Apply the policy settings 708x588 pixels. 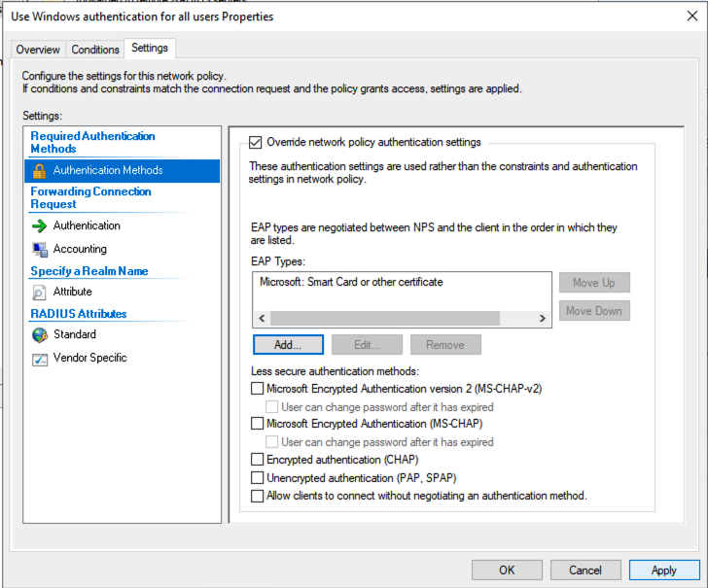pyautogui.click(x=664, y=571)
